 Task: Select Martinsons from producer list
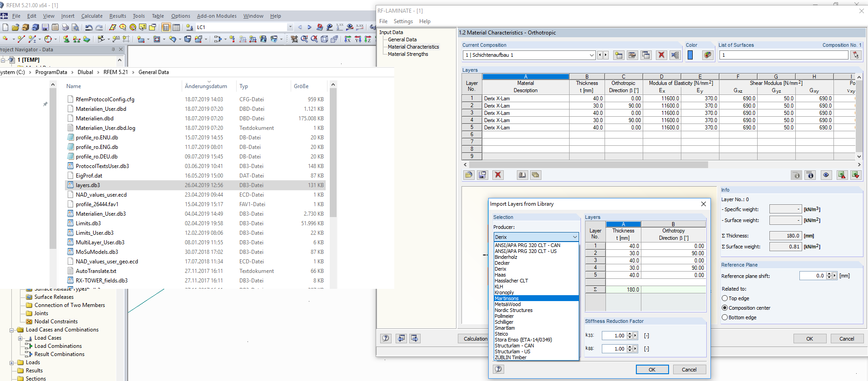click(x=507, y=298)
